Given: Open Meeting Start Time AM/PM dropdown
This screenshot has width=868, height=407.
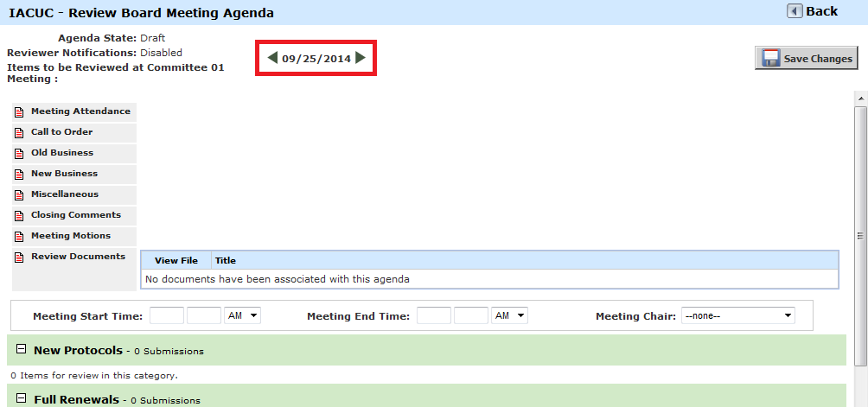Looking at the screenshot, I should pos(242,315).
